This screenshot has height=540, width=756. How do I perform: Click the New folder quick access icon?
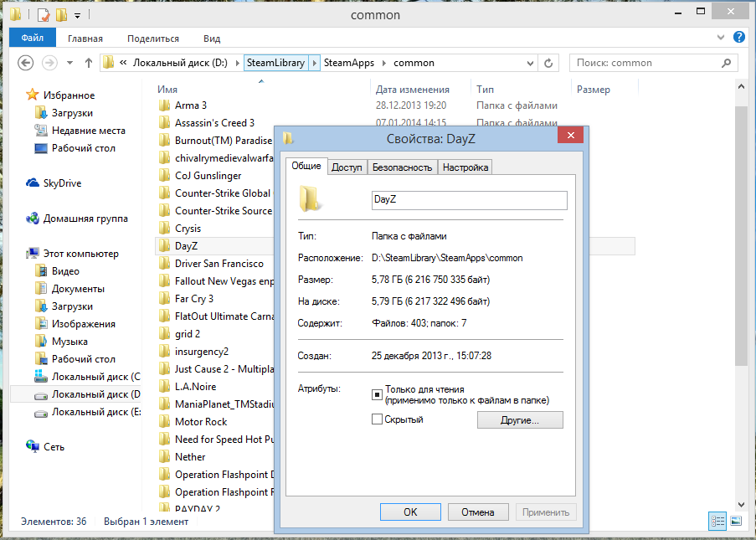[x=61, y=15]
